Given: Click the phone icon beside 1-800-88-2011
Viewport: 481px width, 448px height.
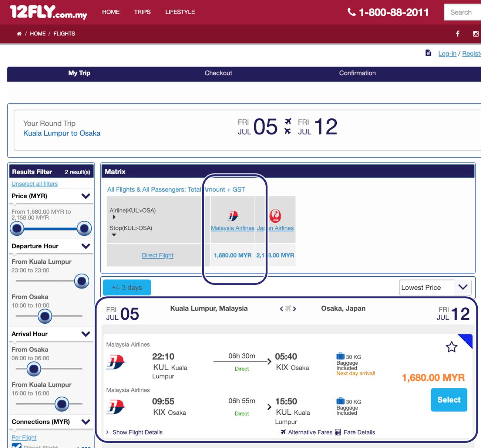Looking at the screenshot, I should coord(351,12).
